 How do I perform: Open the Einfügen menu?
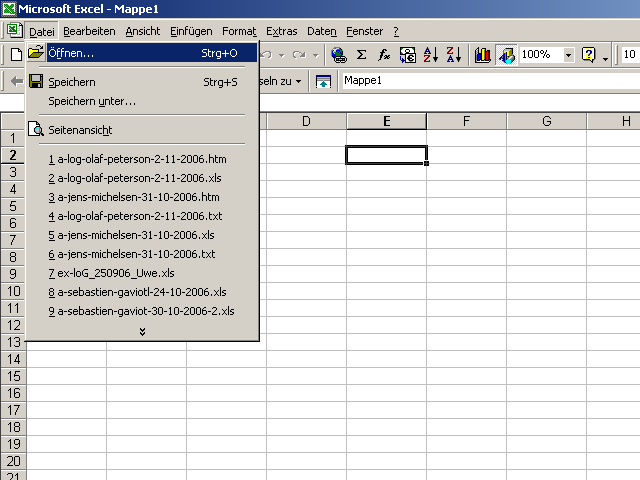pyautogui.click(x=191, y=31)
